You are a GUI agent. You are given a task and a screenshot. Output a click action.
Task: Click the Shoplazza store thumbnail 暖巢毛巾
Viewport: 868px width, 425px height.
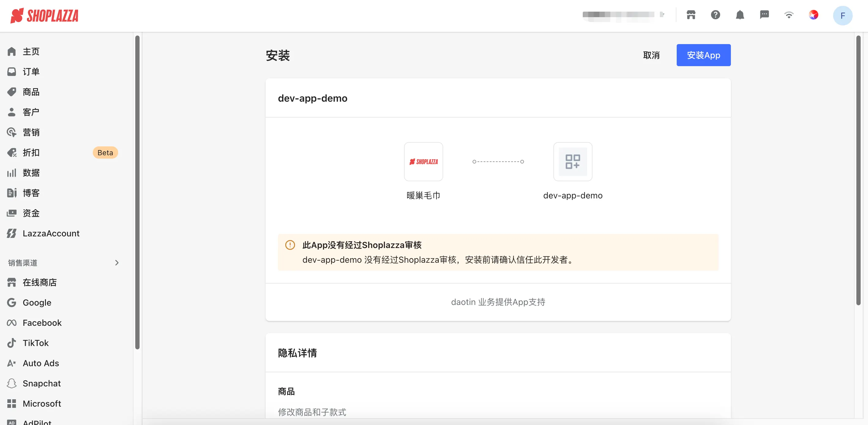tap(423, 161)
